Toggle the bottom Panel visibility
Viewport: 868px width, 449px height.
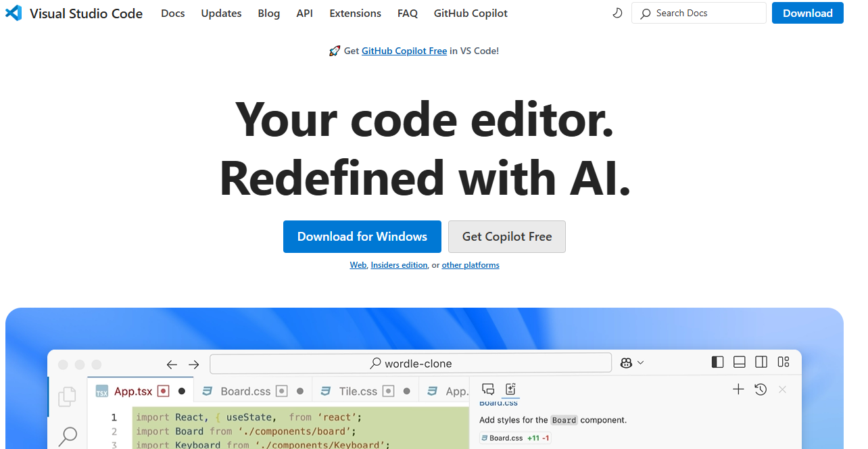click(x=739, y=362)
